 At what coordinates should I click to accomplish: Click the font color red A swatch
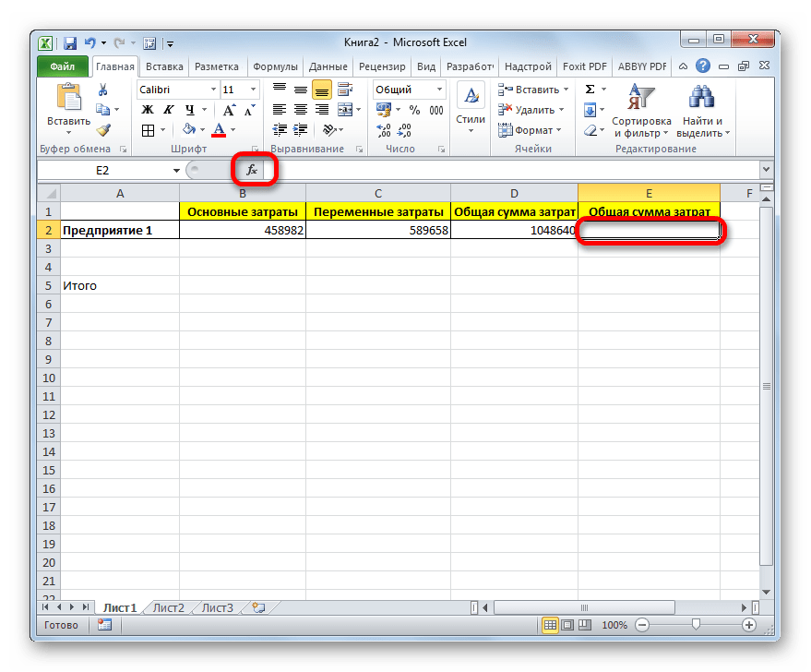(x=218, y=130)
